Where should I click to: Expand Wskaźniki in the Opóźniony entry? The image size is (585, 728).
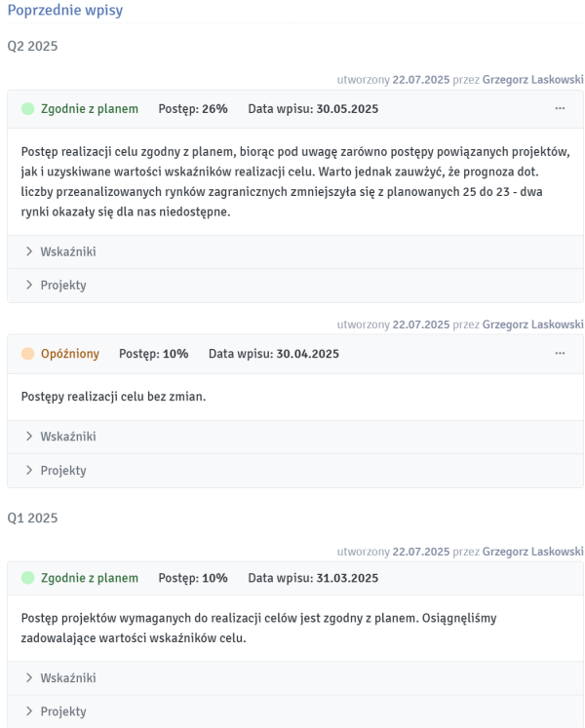point(61,437)
